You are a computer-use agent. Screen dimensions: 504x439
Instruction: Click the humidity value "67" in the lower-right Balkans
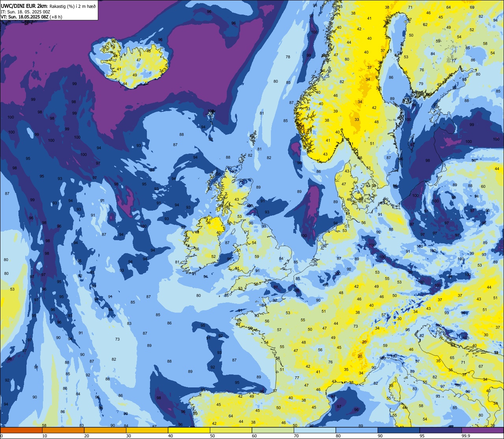481,367
